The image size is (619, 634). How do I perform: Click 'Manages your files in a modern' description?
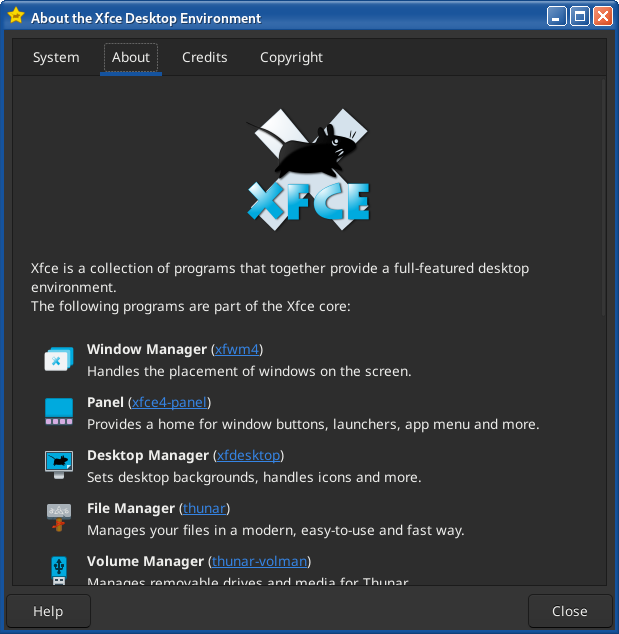[276, 530]
